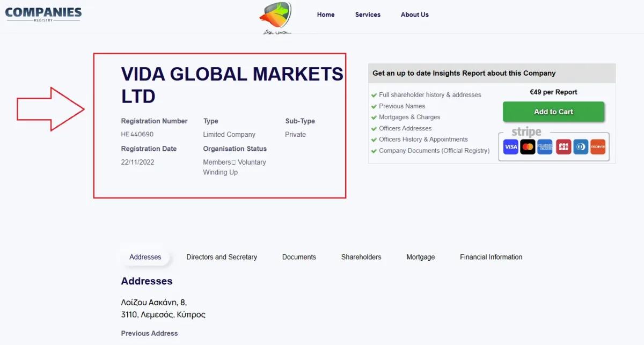Click the VIDA GLOBAL MARKETS LTD heading
This screenshot has width=644, height=345.
point(232,85)
